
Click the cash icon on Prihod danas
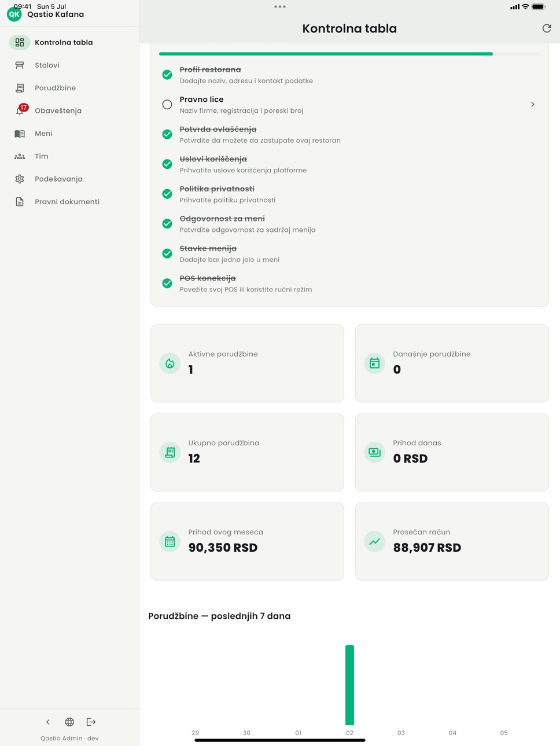(375, 452)
